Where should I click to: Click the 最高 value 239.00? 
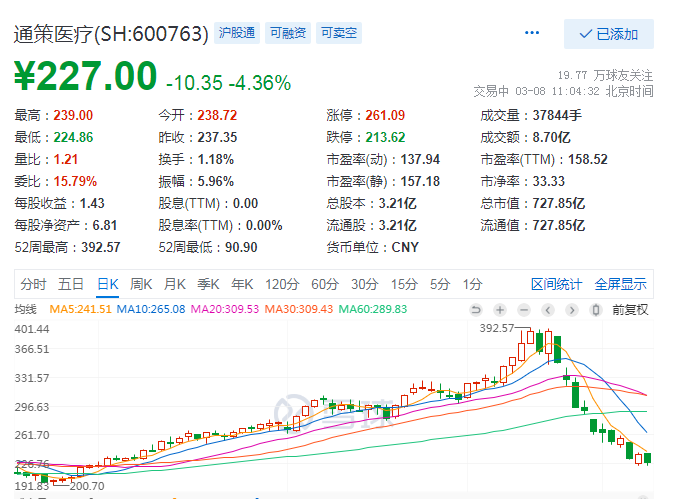tap(73, 115)
